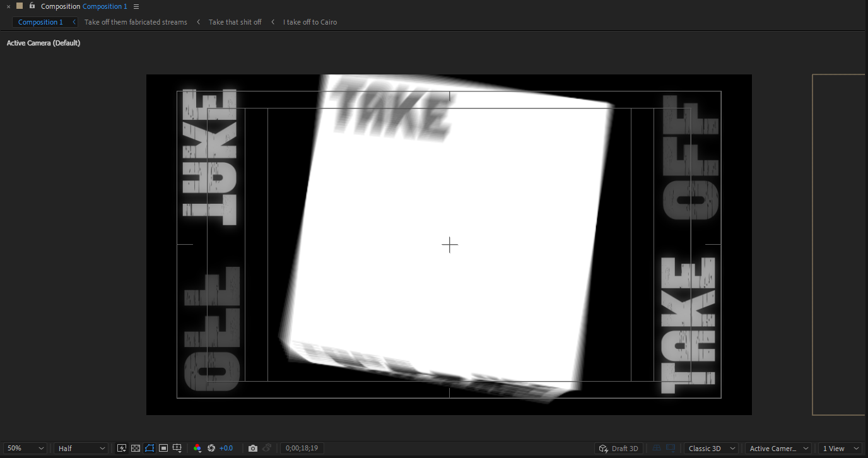Open the Classic 3D renderer dropdown
The height and width of the screenshot is (458, 868).
pyautogui.click(x=712, y=448)
